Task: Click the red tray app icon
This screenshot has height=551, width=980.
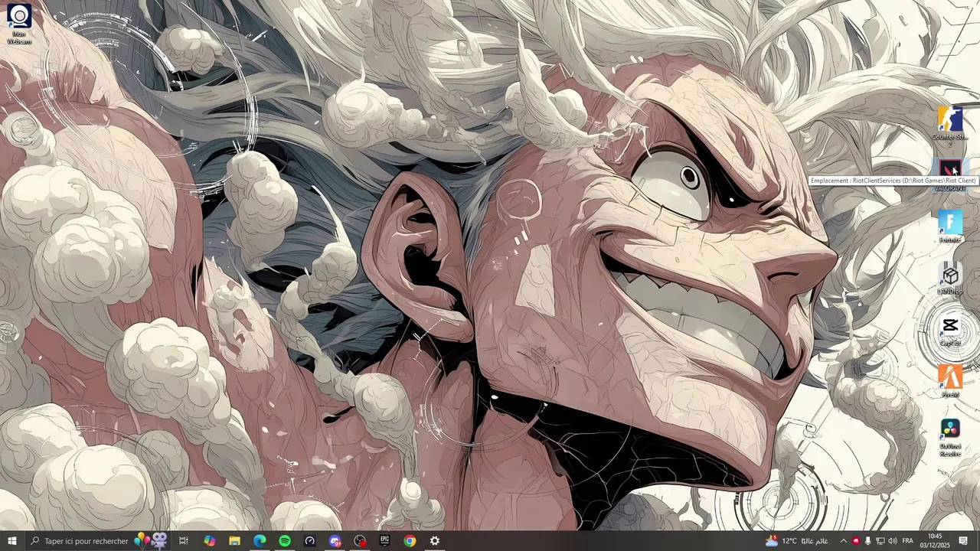Action: click(855, 541)
